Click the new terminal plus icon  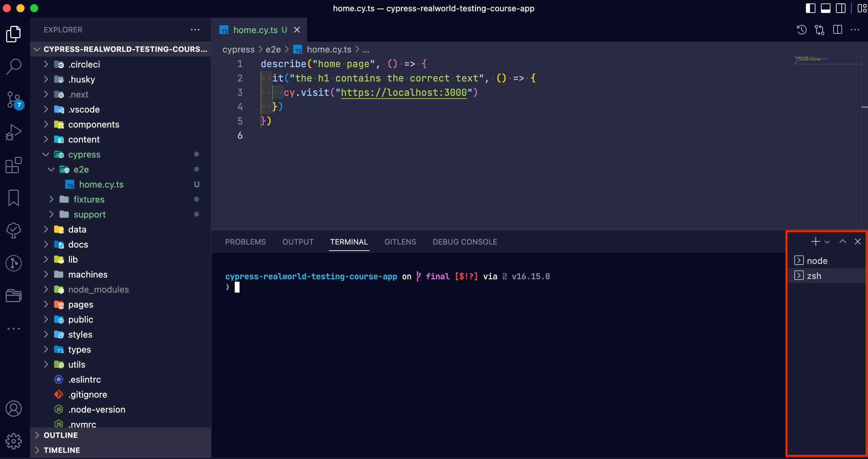[x=815, y=241]
